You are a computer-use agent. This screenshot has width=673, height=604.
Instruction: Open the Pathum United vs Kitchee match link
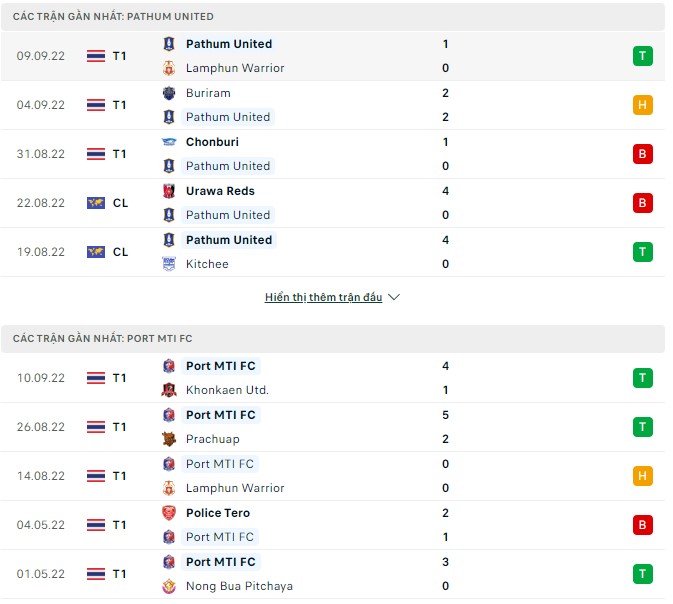pos(229,240)
